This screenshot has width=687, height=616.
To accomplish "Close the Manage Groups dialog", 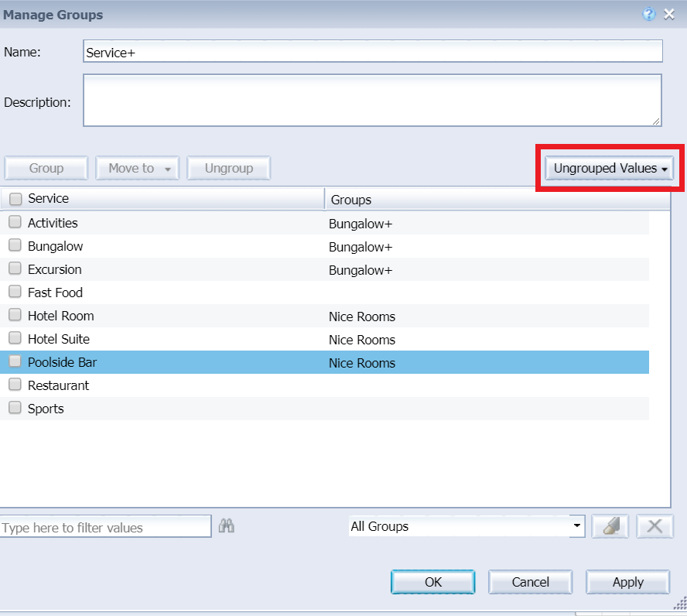I will (670, 14).
